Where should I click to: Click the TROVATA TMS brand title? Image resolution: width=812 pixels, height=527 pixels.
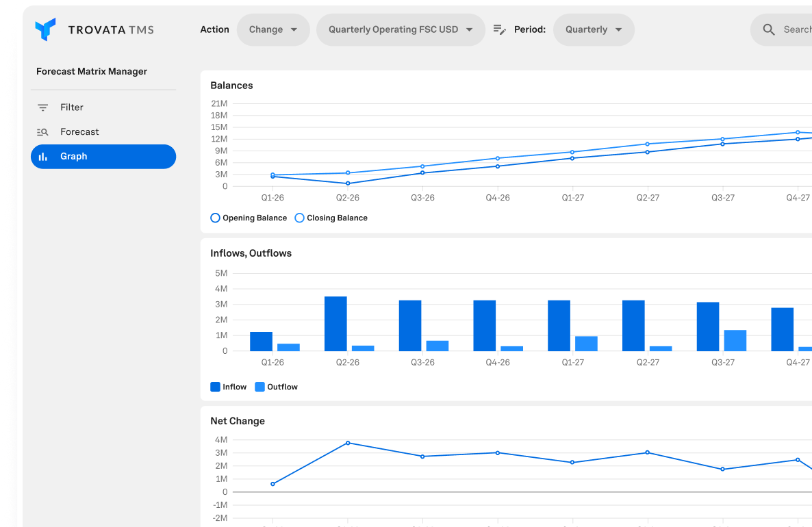pos(111,30)
